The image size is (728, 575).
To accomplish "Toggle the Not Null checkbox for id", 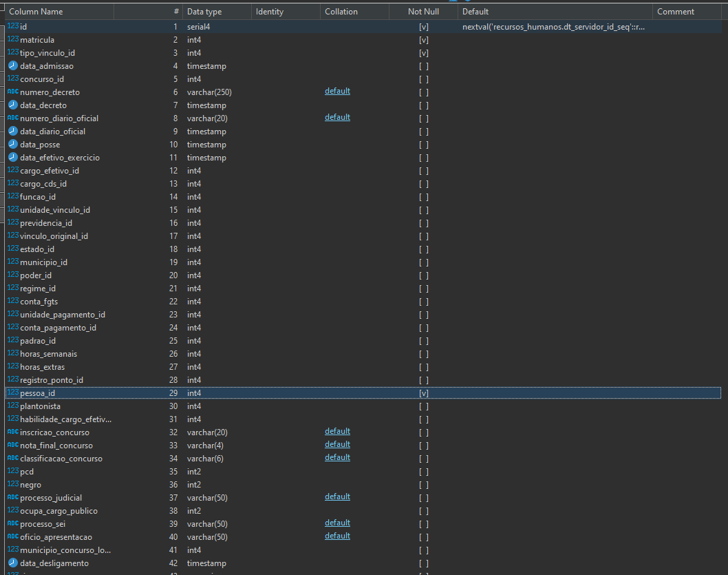I will (x=423, y=27).
